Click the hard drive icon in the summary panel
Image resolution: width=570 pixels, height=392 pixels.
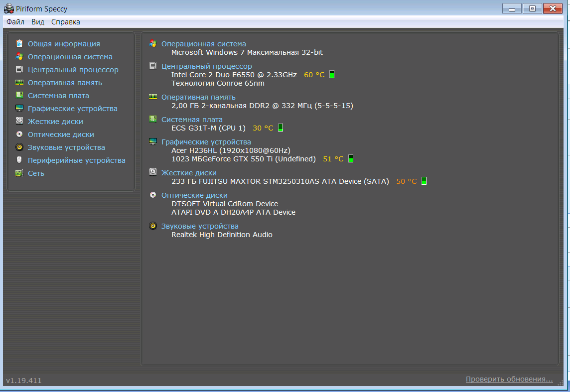pos(153,172)
